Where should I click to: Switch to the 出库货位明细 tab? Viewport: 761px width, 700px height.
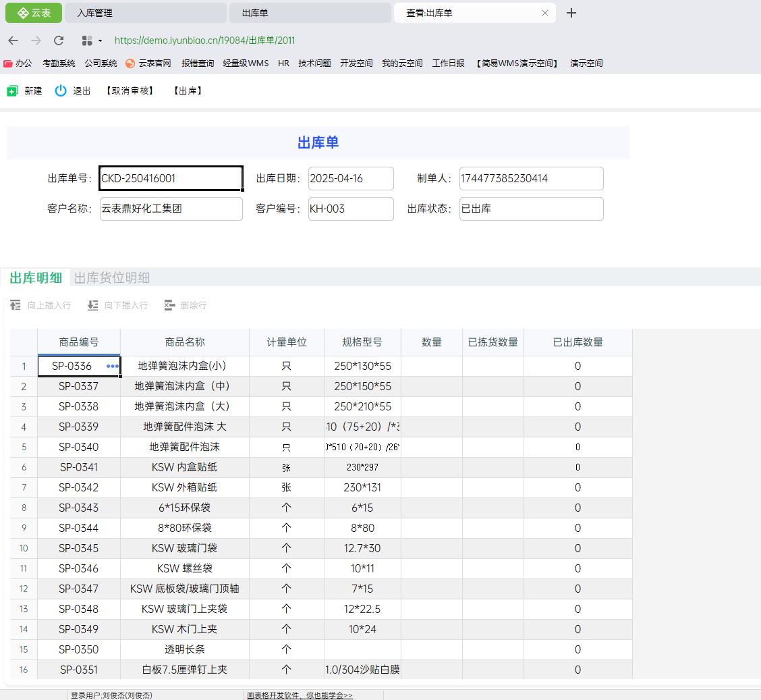tap(112, 277)
